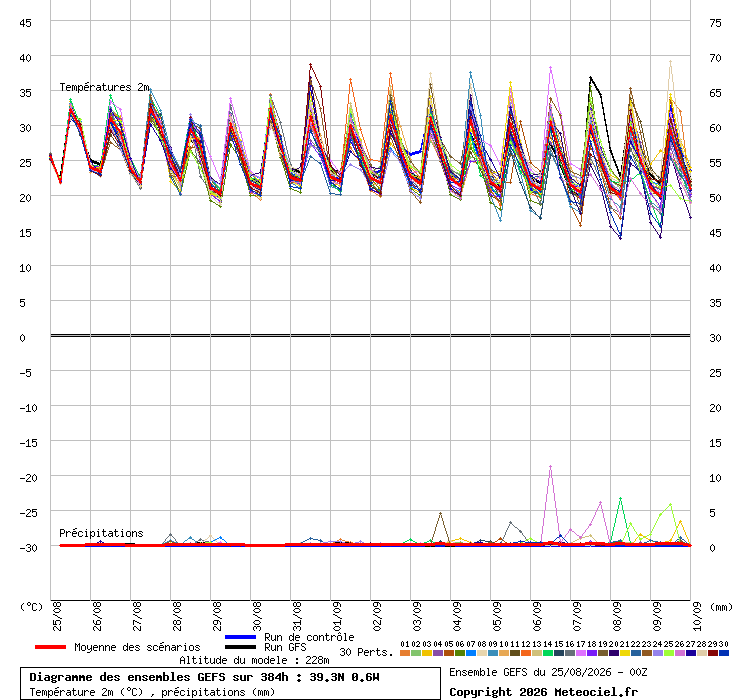
Task: Click the lime green perturbation 25 swatch
Action: tap(669, 653)
